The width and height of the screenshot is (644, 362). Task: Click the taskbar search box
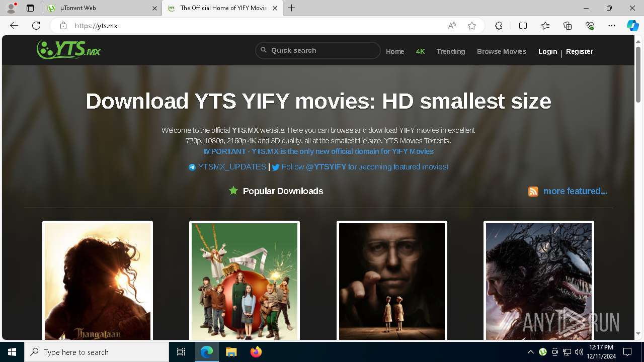(x=97, y=352)
